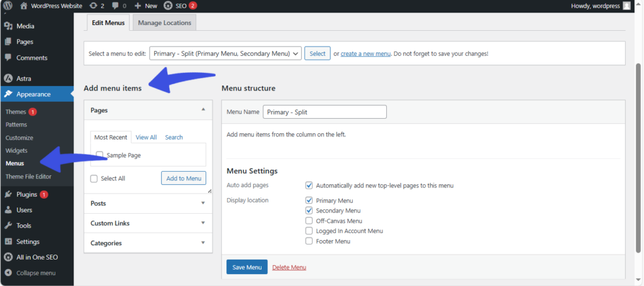Click the red SEO notification badge

(193, 6)
